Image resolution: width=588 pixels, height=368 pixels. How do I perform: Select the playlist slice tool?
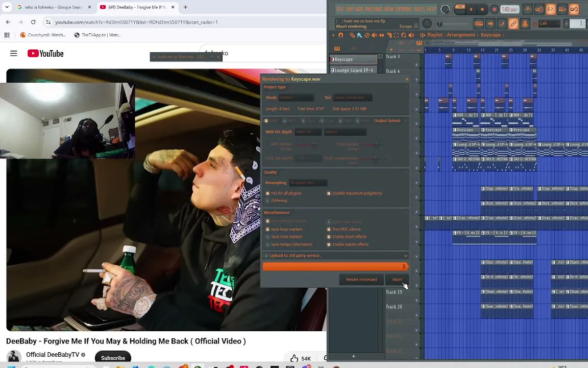click(x=389, y=35)
